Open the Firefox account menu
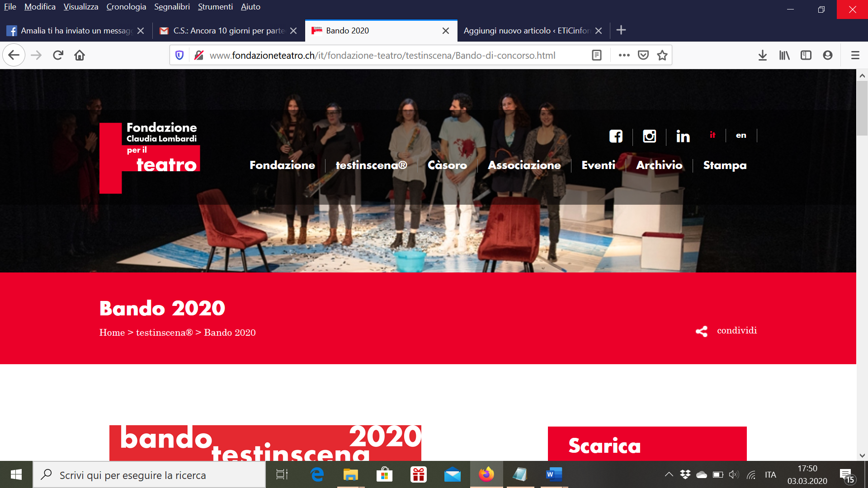868x488 pixels. click(x=828, y=55)
